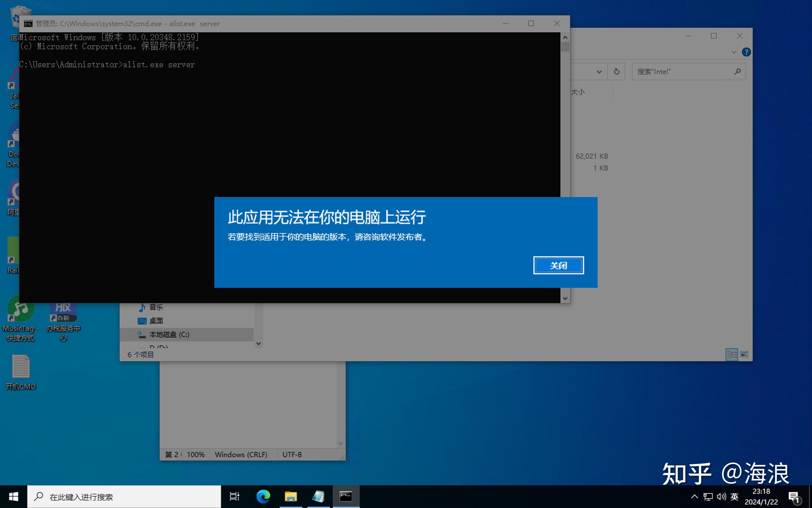Minimize the cmd window
The height and width of the screenshot is (508, 812).
point(506,23)
